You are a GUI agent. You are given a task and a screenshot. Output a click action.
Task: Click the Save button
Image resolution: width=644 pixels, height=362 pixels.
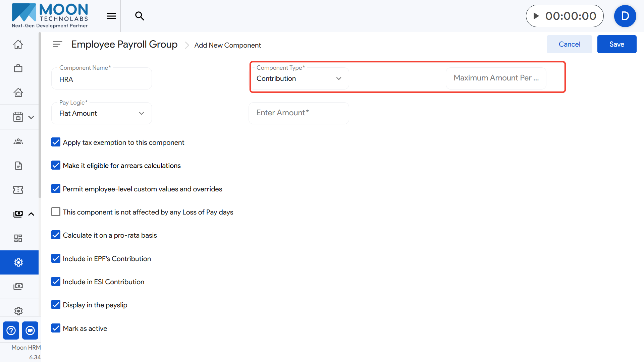pos(616,44)
